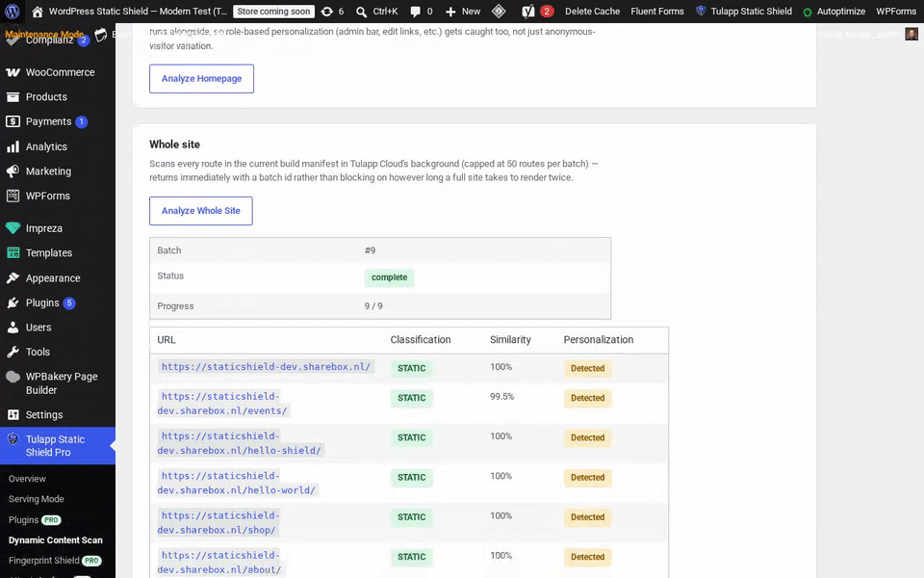Open WPForms admin bar menu
This screenshot has width=924, height=578.
896,12
